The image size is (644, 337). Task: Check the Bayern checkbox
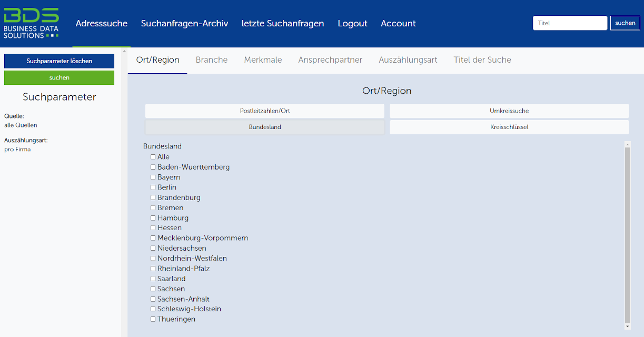coord(153,177)
